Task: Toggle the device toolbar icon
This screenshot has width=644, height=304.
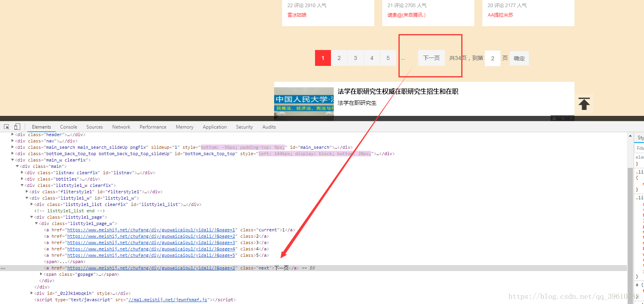Action: click(x=17, y=127)
